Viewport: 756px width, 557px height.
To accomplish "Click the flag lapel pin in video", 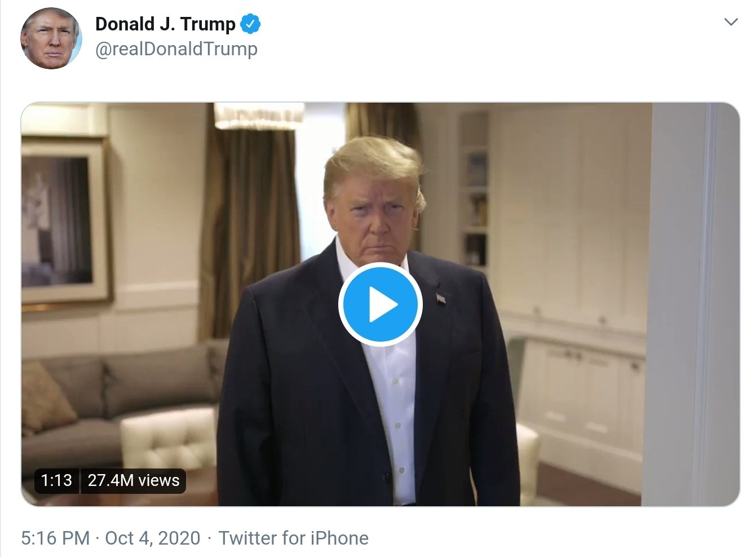I will tap(440, 297).
